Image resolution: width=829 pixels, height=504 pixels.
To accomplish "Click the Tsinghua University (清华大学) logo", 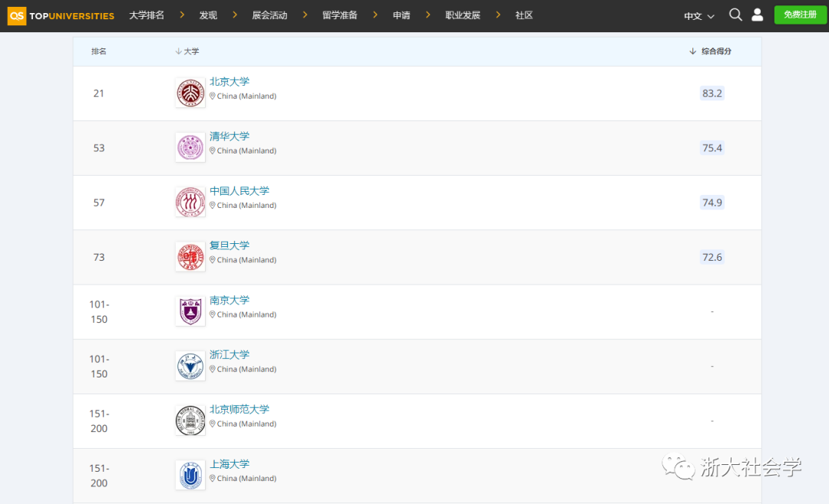I will click(x=190, y=147).
